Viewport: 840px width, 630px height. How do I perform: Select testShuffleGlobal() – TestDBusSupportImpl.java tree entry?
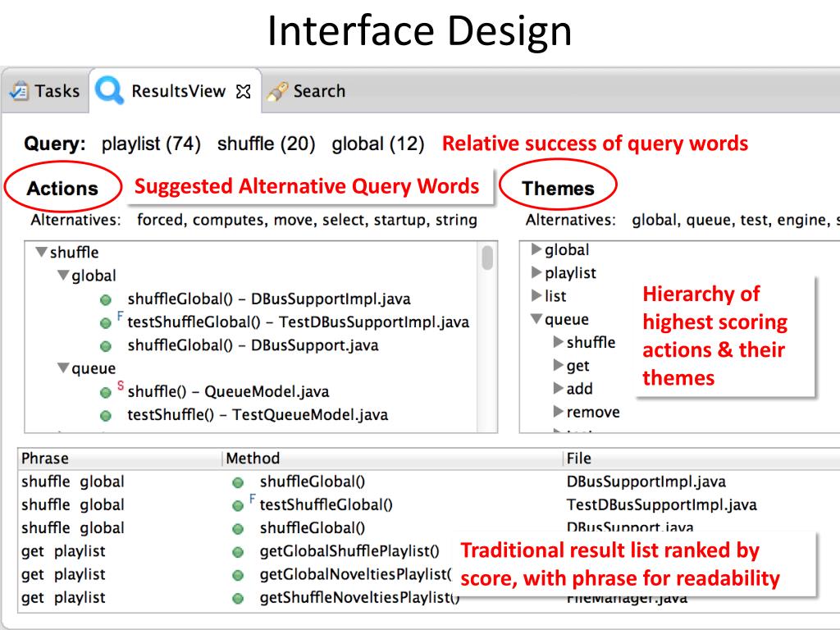[298, 322]
